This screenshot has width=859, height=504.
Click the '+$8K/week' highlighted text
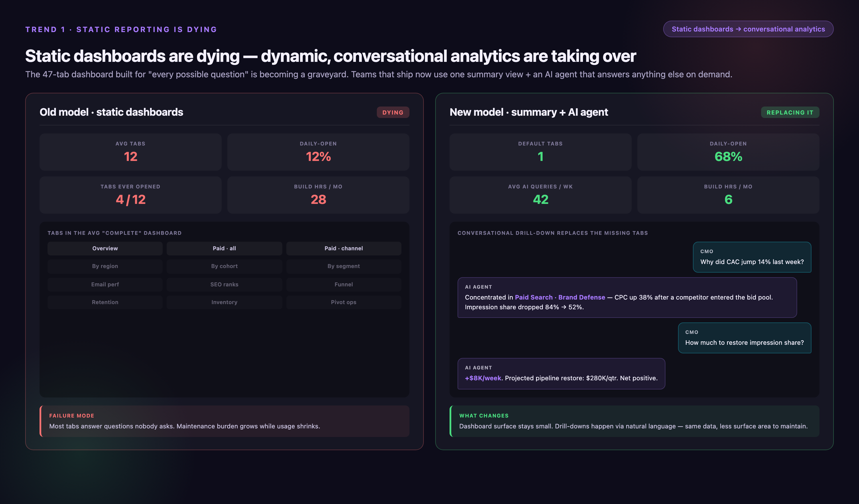(x=483, y=378)
